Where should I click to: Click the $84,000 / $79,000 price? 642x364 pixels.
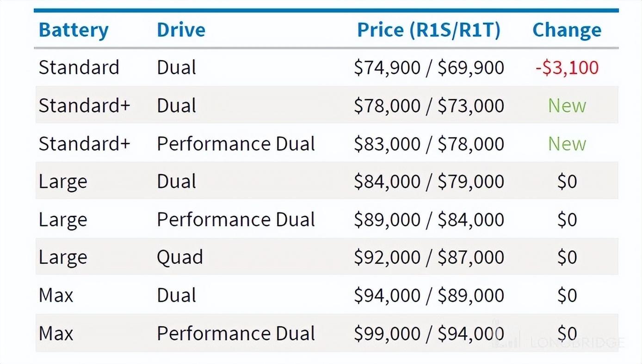(x=429, y=182)
